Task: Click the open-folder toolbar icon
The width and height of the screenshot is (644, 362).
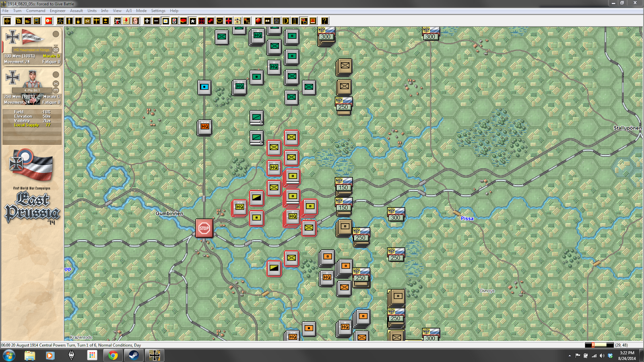Action: coord(28,21)
